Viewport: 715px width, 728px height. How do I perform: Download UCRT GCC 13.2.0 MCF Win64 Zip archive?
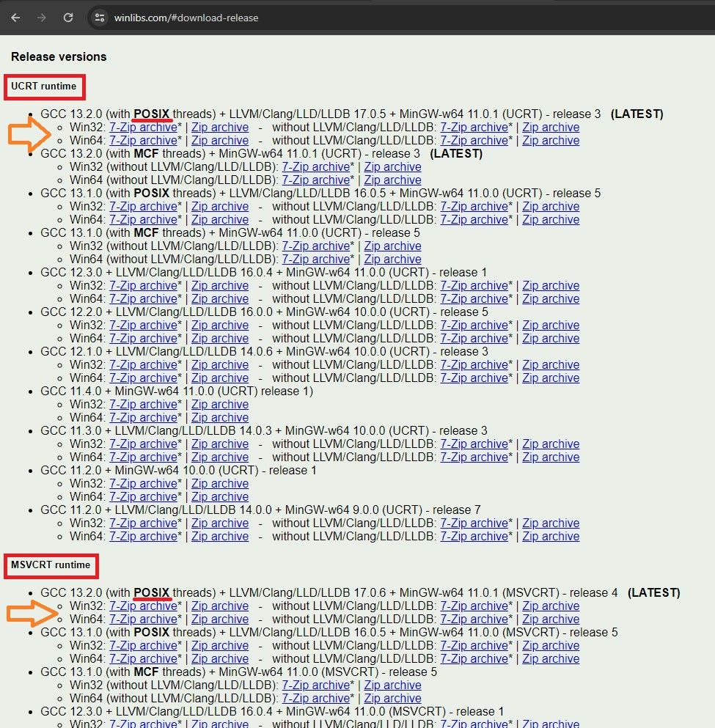tap(393, 180)
